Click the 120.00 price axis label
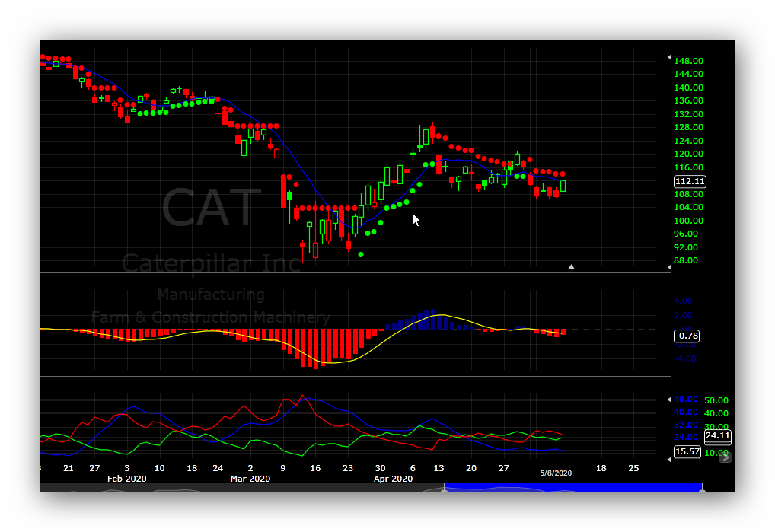 point(688,154)
